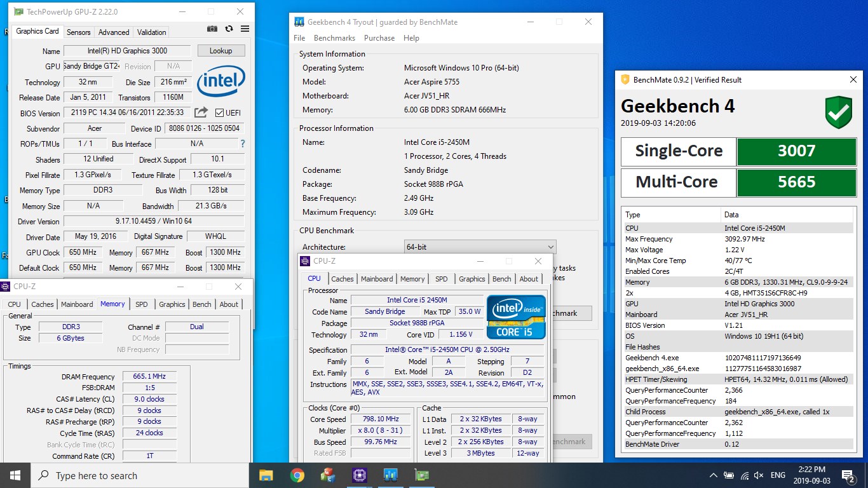868x488 pixels.
Task: Open Bench tab in CPU-Z processor window
Action: point(502,279)
